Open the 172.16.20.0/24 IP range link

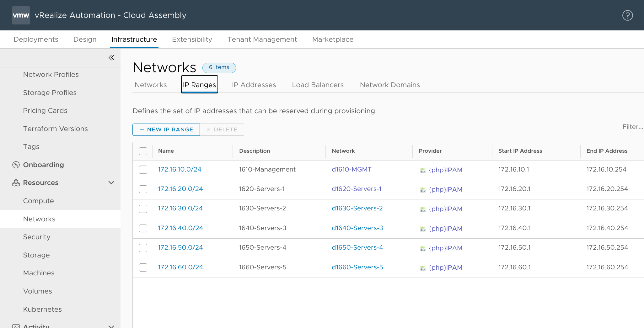[x=180, y=189]
